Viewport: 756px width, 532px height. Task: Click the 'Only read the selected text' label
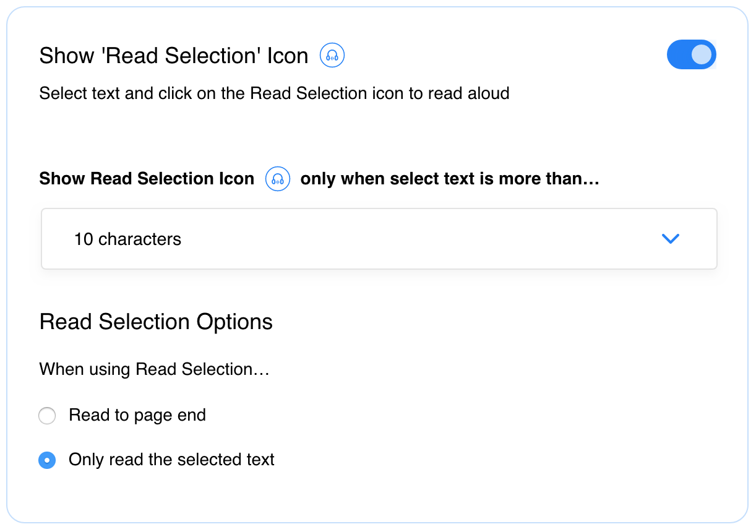point(172,460)
